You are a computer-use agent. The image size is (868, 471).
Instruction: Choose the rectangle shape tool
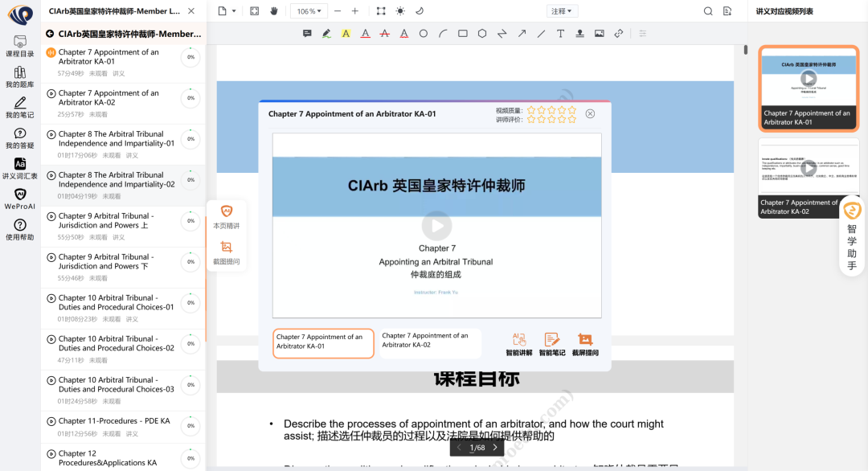click(463, 34)
